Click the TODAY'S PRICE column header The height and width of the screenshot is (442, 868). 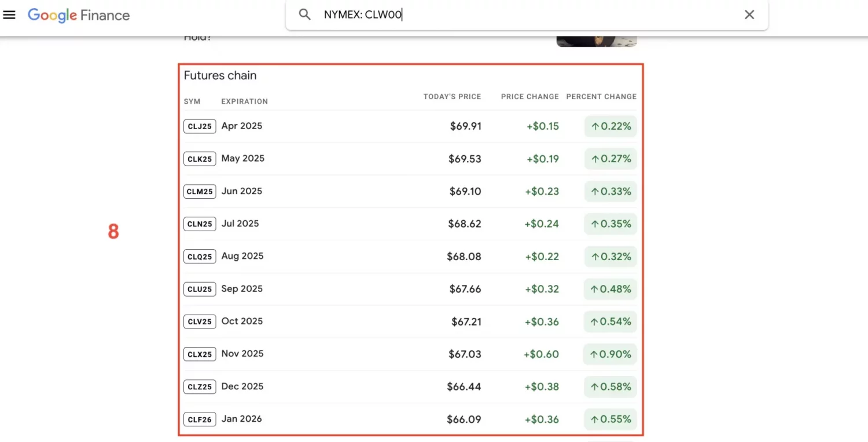452,97
